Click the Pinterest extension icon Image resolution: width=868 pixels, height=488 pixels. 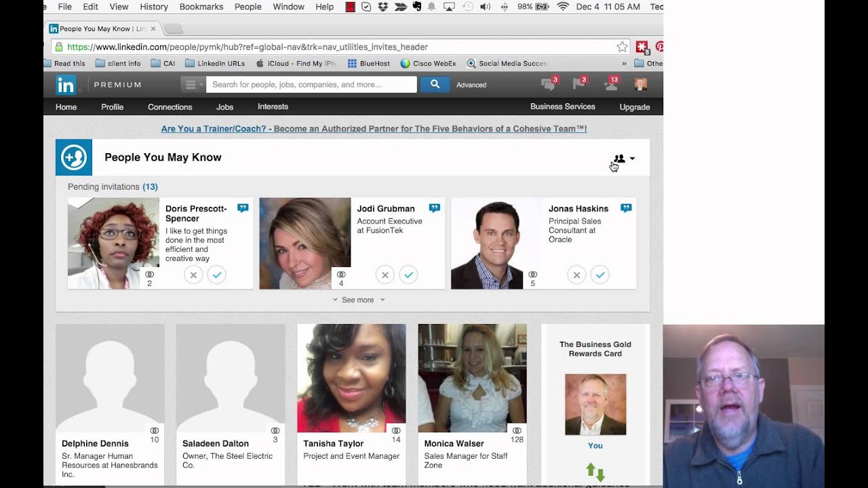coord(658,47)
